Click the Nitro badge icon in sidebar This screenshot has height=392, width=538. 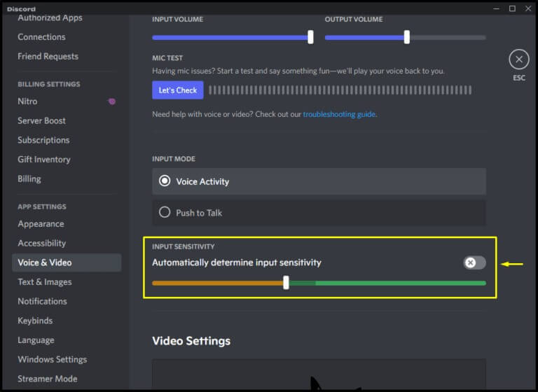tap(111, 101)
